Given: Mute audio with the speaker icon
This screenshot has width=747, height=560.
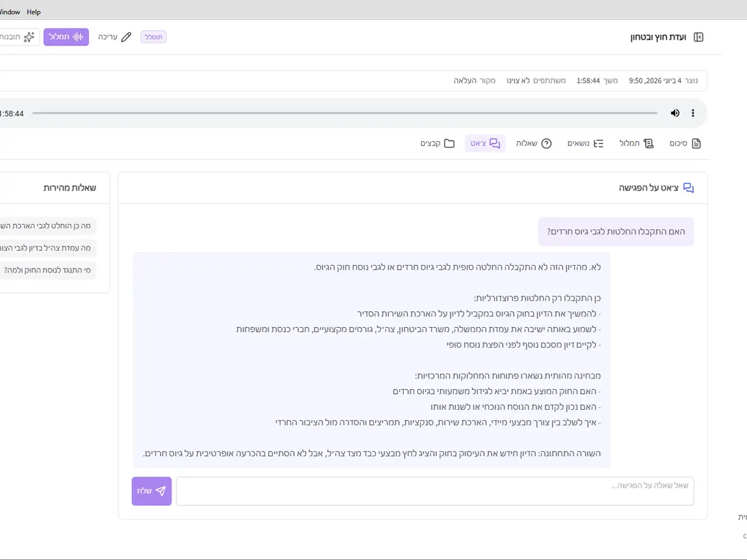Looking at the screenshot, I should click(675, 113).
